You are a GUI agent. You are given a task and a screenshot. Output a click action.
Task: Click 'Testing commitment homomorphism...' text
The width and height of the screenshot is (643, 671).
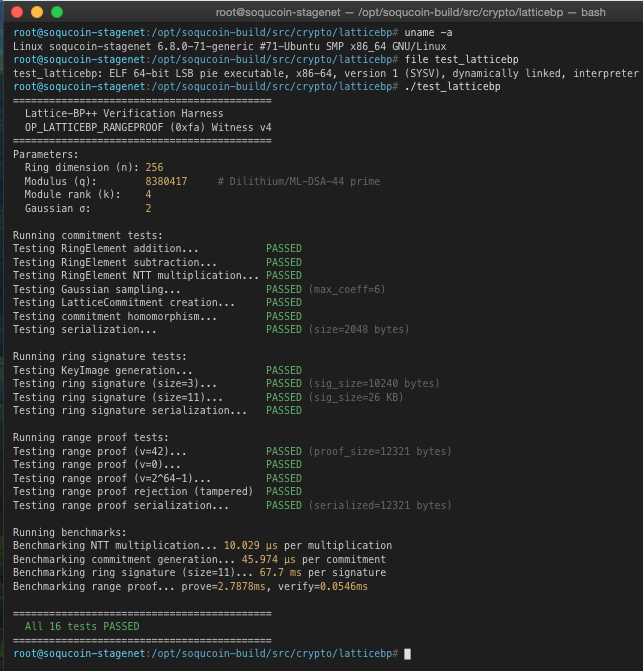[x=115, y=316]
